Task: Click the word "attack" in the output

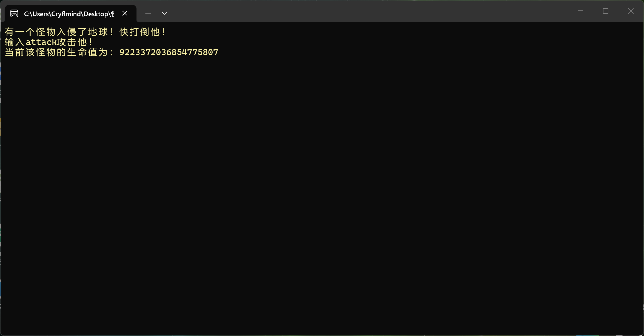Action: point(41,42)
